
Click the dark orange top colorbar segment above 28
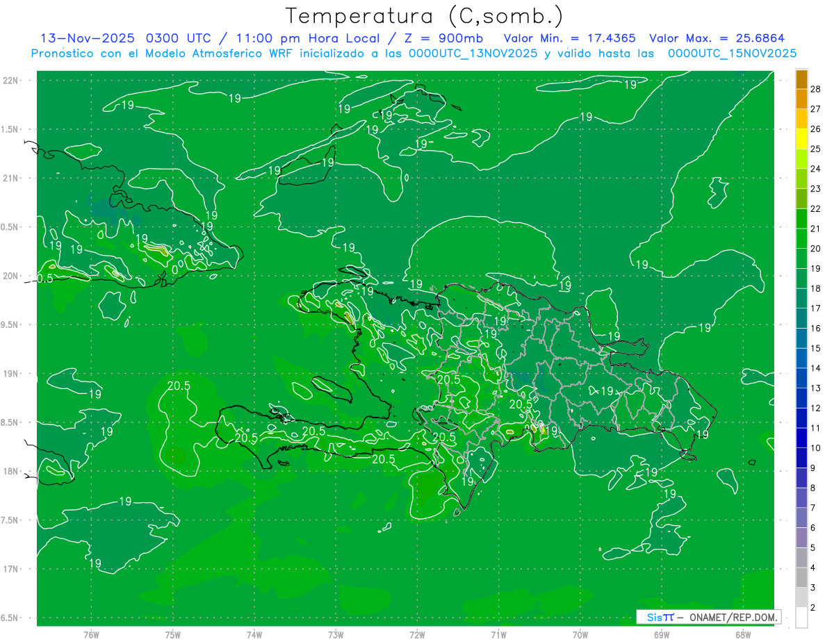[x=801, y=80]
